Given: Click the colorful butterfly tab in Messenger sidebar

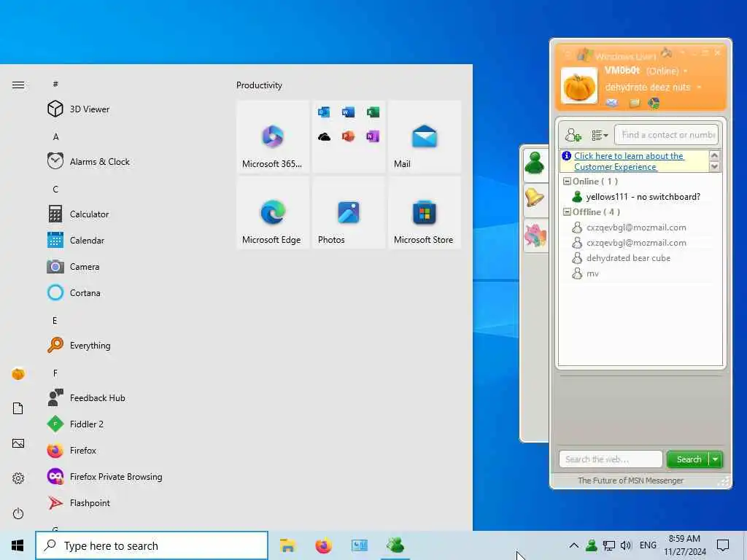Looking at the screenshot, I should pos(535,236).
